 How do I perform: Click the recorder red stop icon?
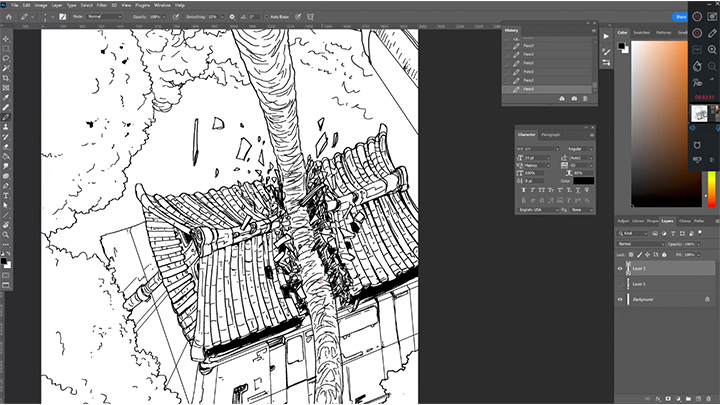pos(697,33)
